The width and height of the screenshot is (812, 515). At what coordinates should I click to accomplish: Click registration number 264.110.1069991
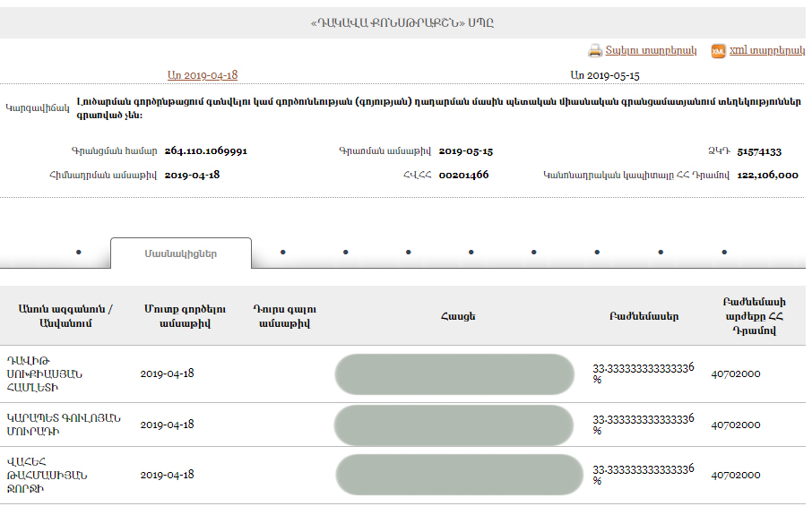pos(205,150)
